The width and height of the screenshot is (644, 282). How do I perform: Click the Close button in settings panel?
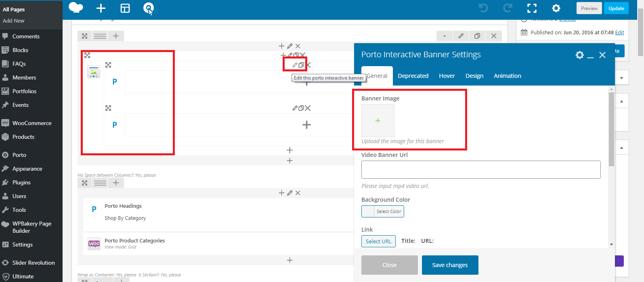pyautogui.click(x=390, y=265)
